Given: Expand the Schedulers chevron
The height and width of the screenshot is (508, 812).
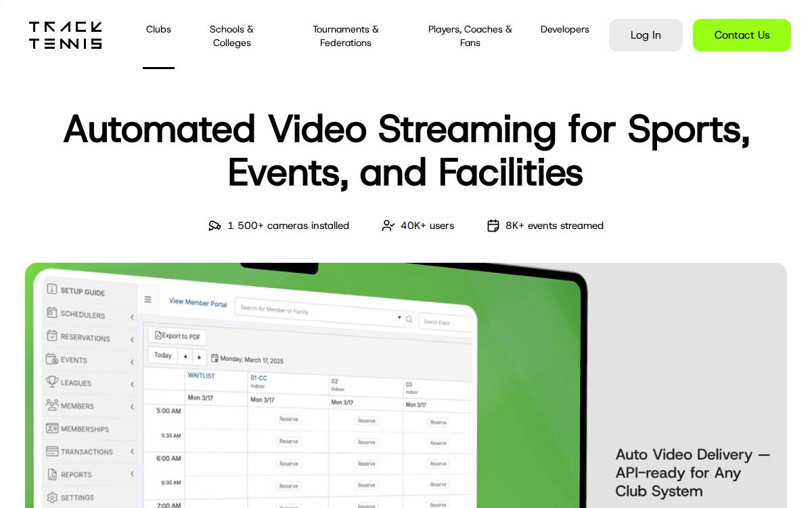Looking at the screenshot, I should [132, 317].
